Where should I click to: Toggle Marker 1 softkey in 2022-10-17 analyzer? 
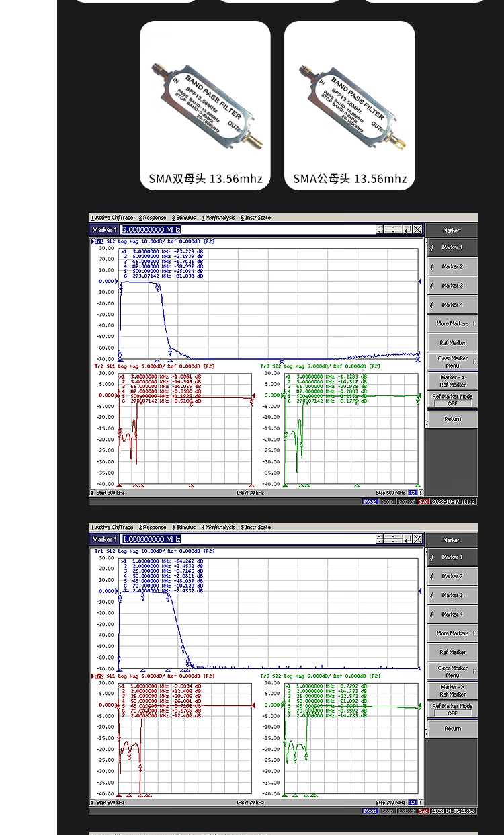point(452,247)
